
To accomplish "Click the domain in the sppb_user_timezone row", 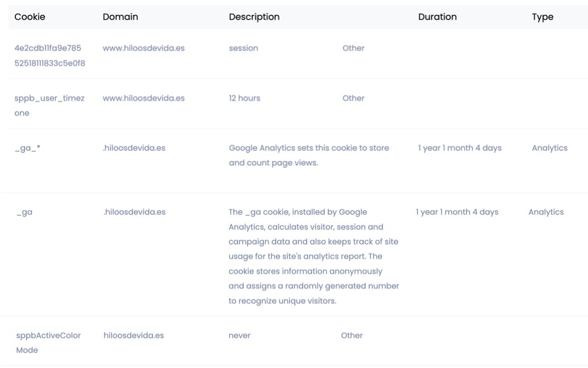I will 144,98.
